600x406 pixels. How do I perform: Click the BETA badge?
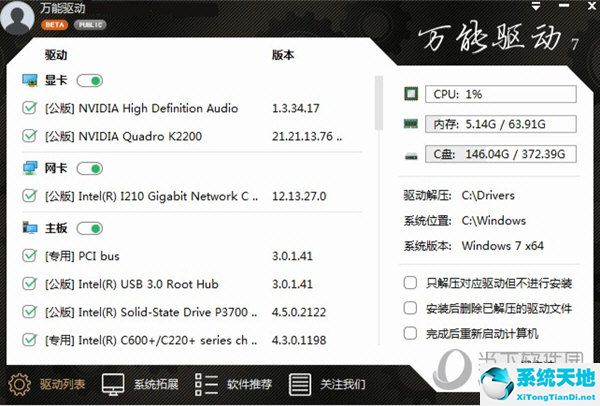point(55,25)
